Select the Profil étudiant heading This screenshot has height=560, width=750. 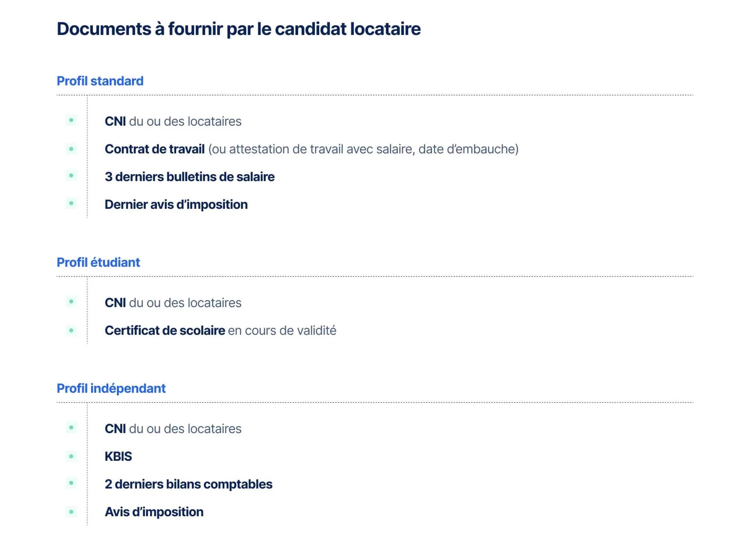pyautogui.click(x=98, y=262)
